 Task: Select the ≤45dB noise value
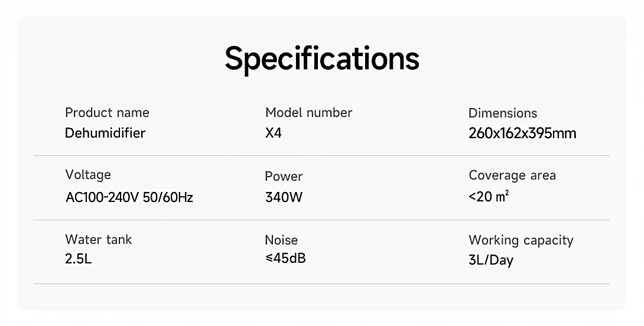point(285,259)
